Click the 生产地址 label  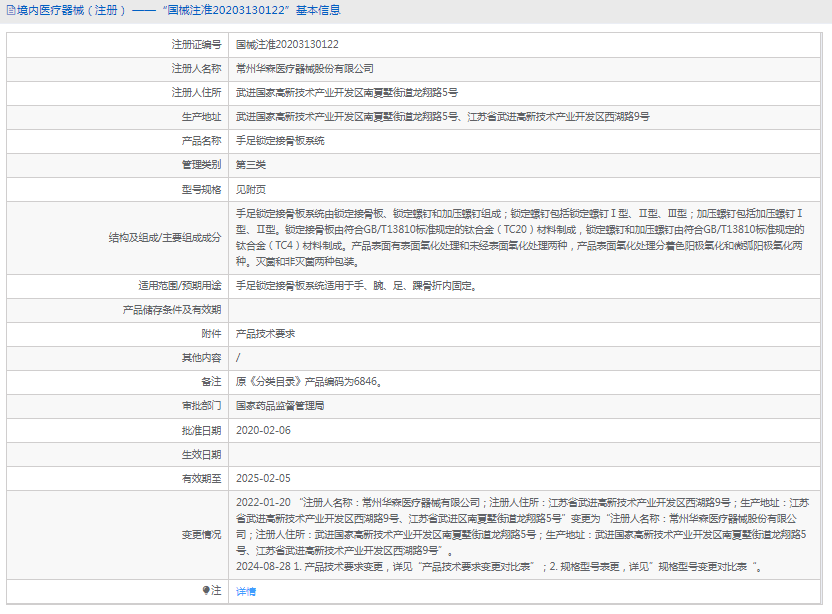[201, 117]
